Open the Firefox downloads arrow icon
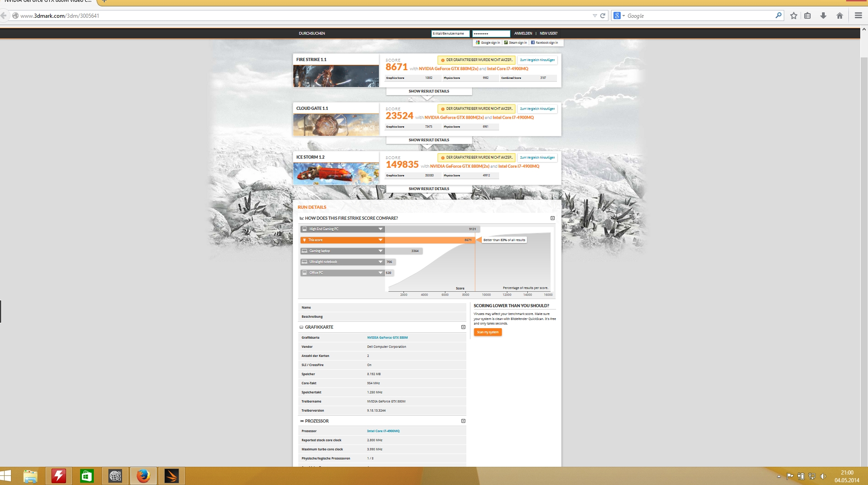 (x=823, y=15)
